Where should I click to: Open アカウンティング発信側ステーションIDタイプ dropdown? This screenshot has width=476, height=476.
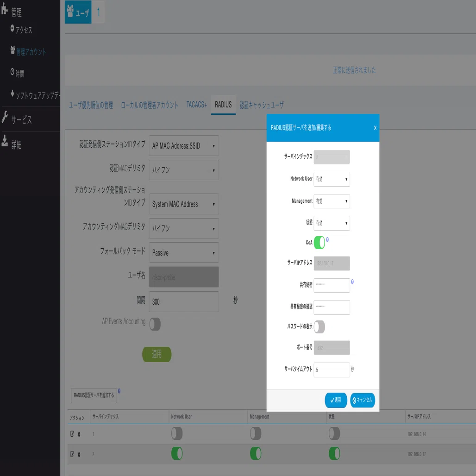184,204
